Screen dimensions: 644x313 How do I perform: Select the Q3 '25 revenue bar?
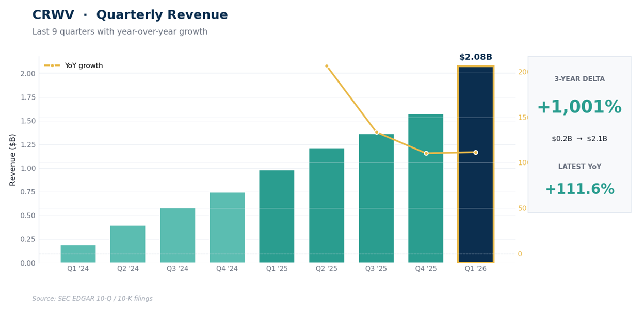click(x=376, y=199)
